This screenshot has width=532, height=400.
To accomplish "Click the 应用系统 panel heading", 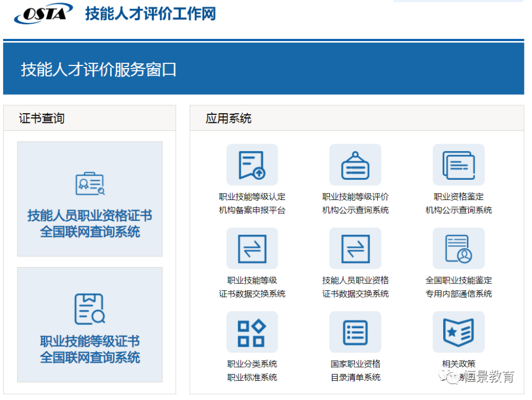I will (228, 119).
